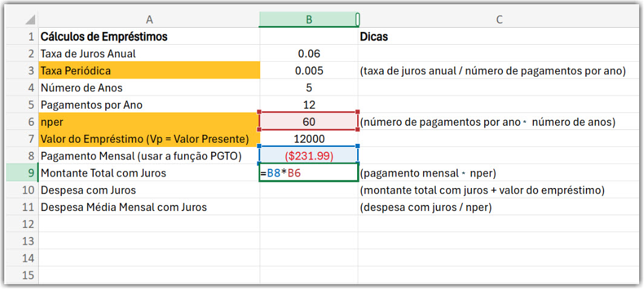The width and height of the screenshot is (644, 289).
Task: Click the tip about 'taxa de juros anual / número de pagamentos'
Action: 493,71
